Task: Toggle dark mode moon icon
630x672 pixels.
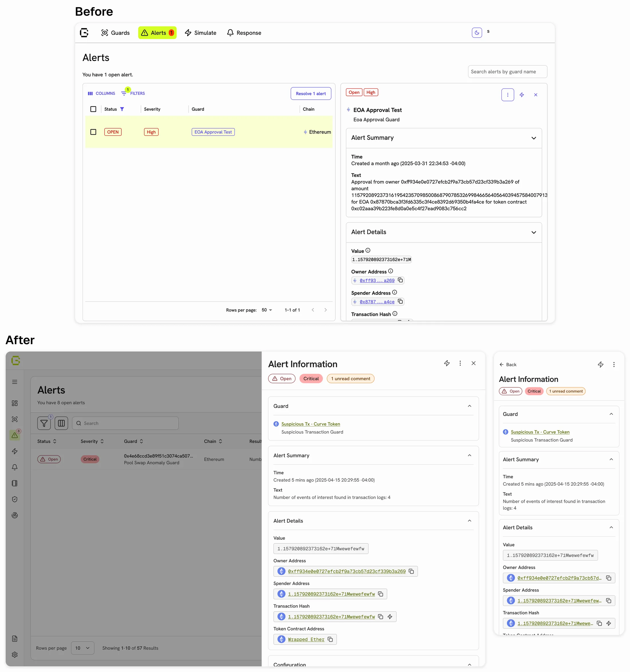Action: click(x=477, y=33)
